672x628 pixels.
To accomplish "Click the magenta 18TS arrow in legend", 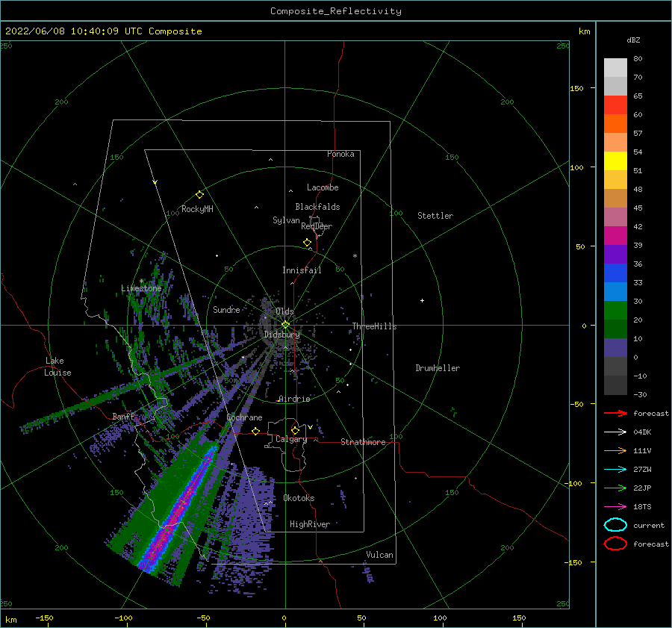I will 615,507.
